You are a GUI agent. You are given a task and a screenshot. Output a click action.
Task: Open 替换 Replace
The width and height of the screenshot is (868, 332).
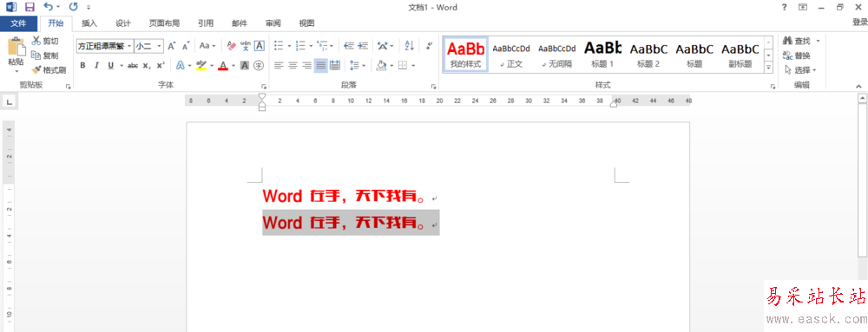[798, 55]
